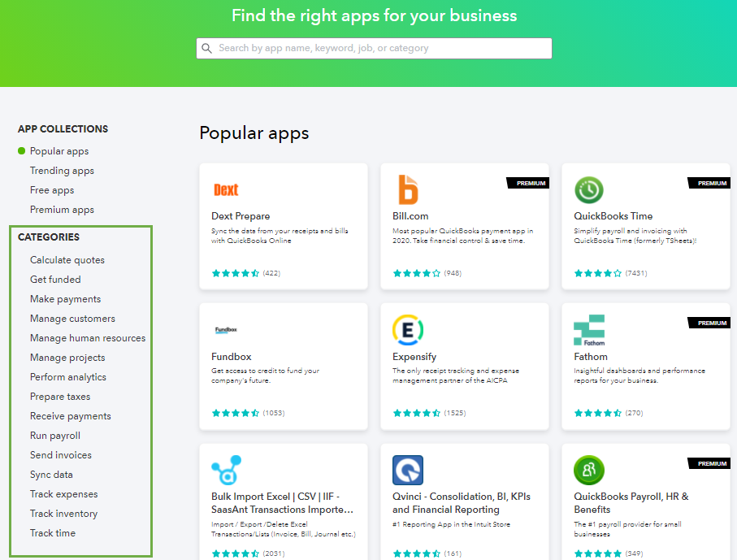Click the star rating on SaasAnt Bulk Import
Image resolution: width=737 pixels, height=560 pixels.
pyautogui.click(x=236, y=553)
